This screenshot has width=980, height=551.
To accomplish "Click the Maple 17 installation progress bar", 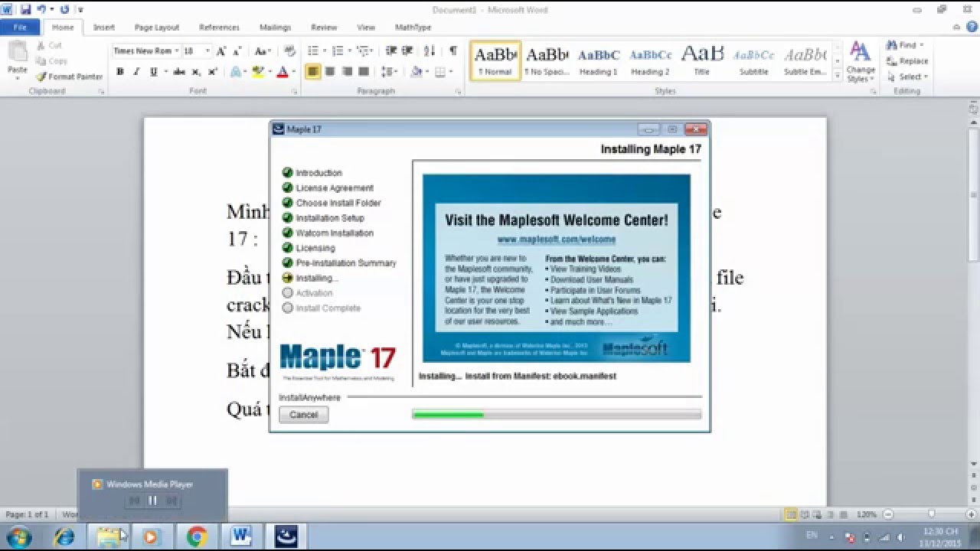I will tap(557, 415).
